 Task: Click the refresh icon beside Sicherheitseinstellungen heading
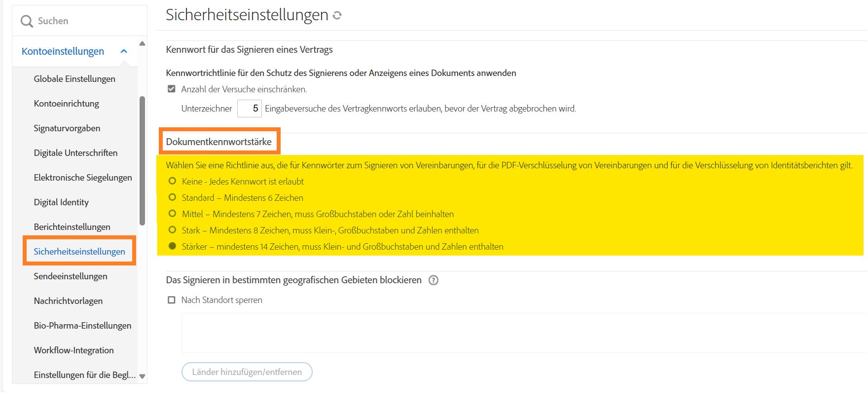[x=337, y=15]
